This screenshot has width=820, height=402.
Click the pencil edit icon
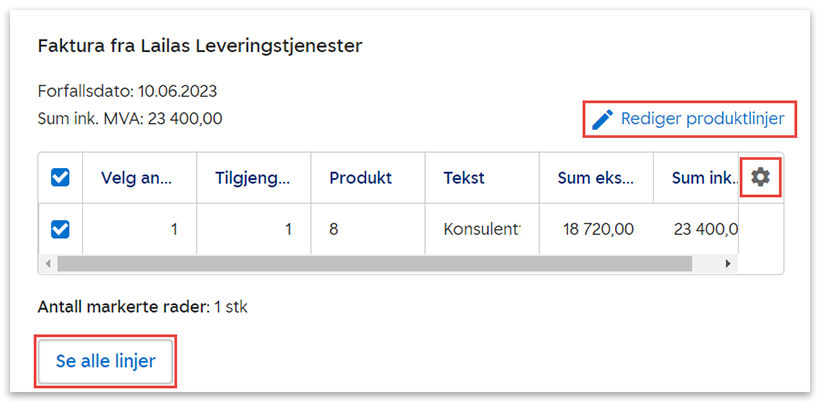tap(602, 119)
